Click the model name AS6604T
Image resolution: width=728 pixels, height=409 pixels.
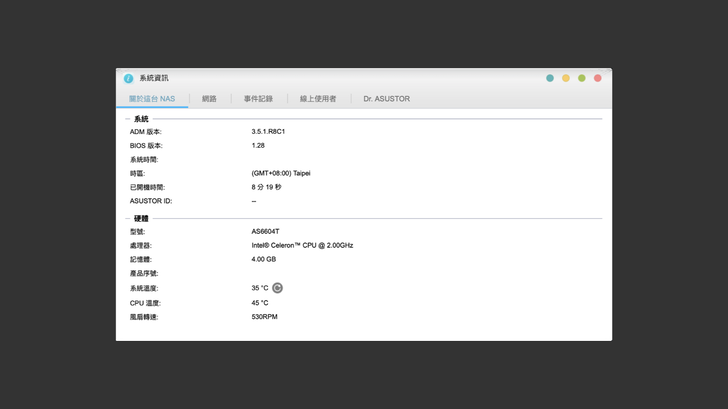[x=265, y=232]
